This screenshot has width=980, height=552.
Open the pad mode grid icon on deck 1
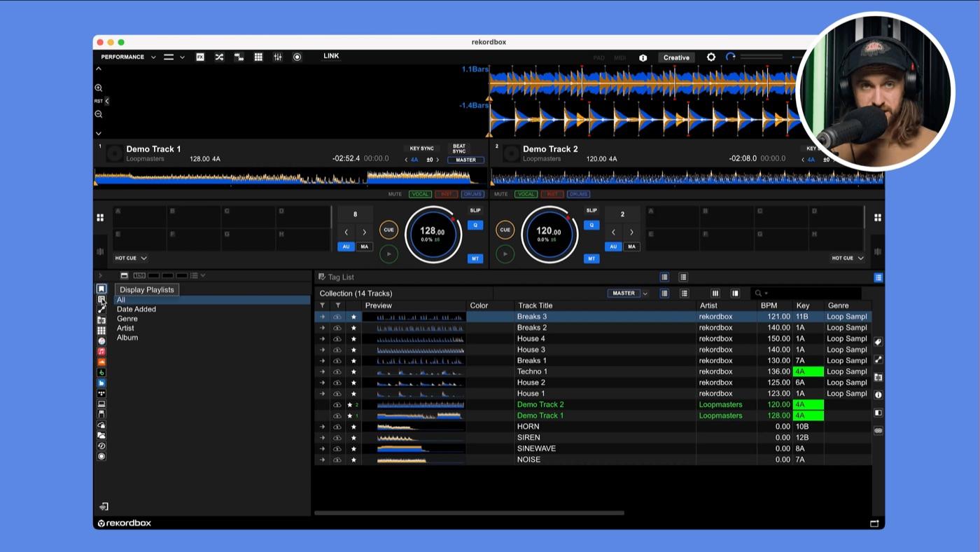tap(100, 218)
